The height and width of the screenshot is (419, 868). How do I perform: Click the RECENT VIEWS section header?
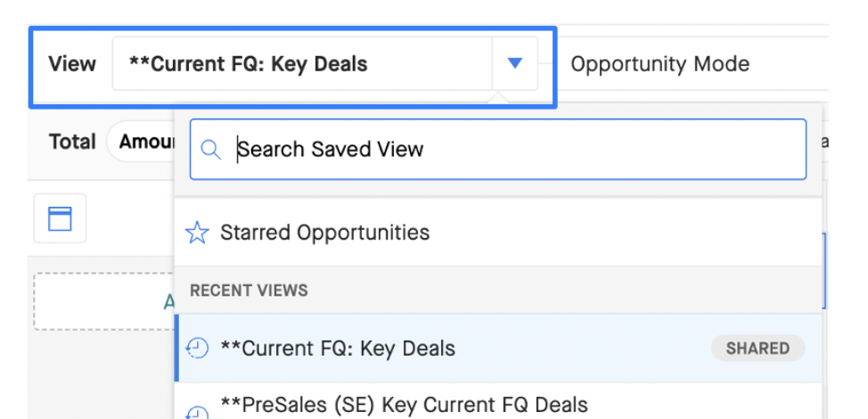tap(249, 291)
